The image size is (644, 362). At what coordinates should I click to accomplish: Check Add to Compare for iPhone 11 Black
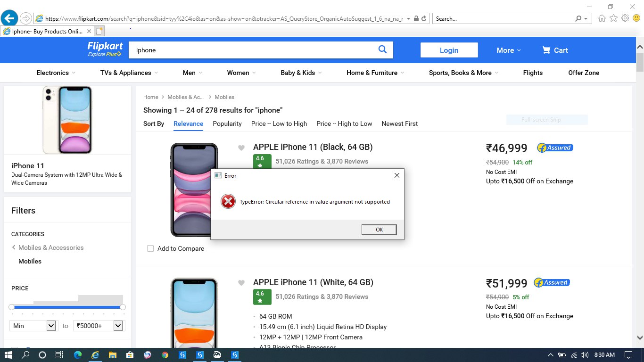click(150, 248)
